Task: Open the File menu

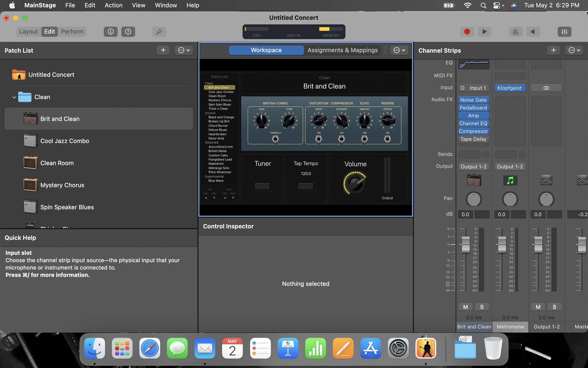Action: coord(70,5)
